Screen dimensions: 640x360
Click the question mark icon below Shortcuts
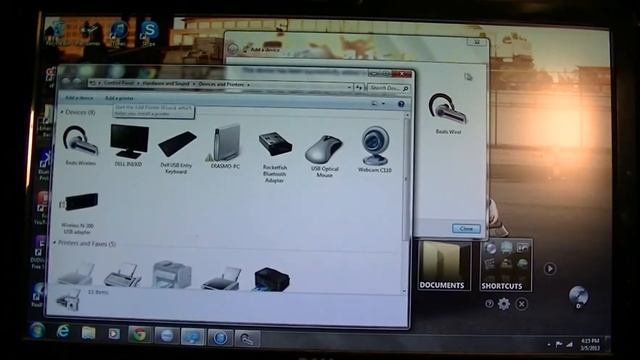tap(489, 303)
